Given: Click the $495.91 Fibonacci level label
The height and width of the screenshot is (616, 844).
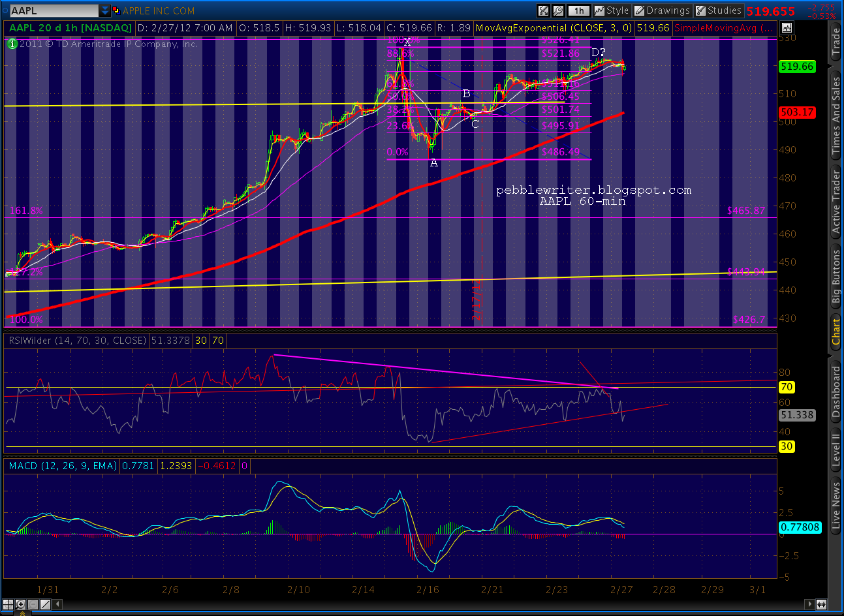Looking at the screenshot, I should 560,126.
